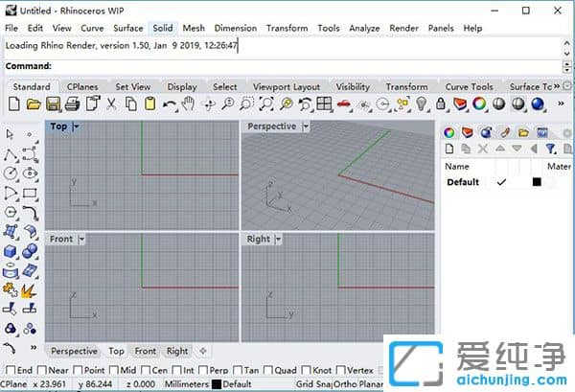Image resolution: width=575 pixels, height=392 pixels.
Task: Expand toolbar tabs overflow chevron
Action: 557,86
